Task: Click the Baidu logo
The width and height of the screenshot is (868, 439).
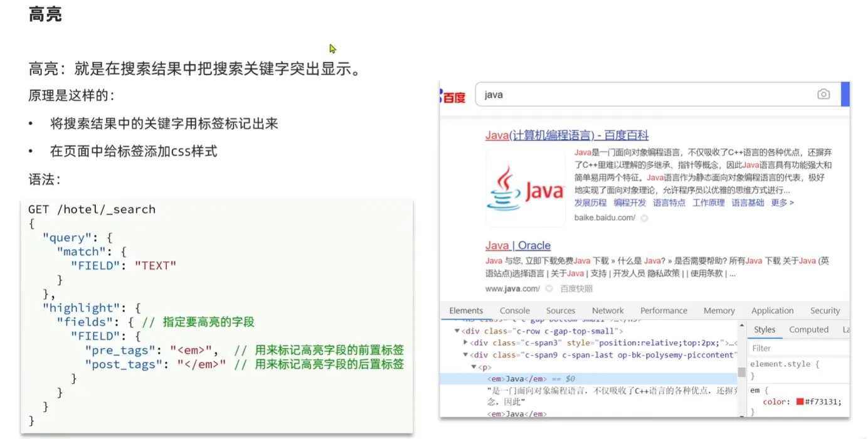Action: (453, 97)
